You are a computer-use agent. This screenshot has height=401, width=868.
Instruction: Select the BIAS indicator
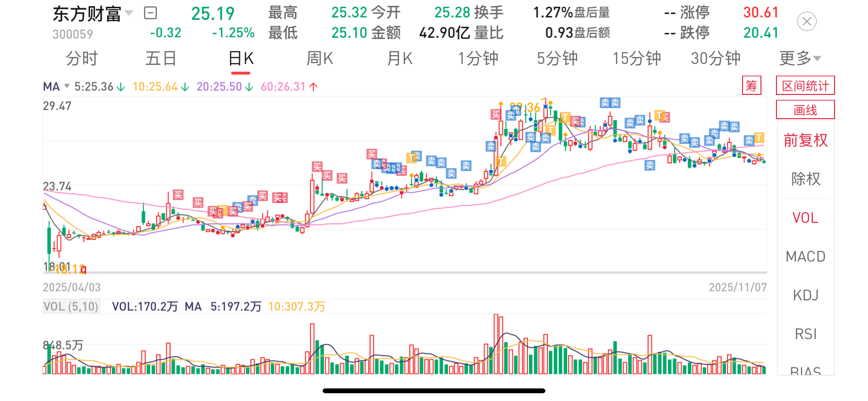point(806,371)
